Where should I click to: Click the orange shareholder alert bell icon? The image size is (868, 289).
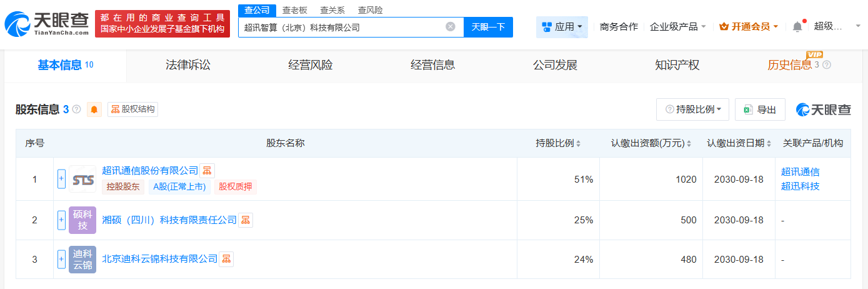[x=94, y=109]
